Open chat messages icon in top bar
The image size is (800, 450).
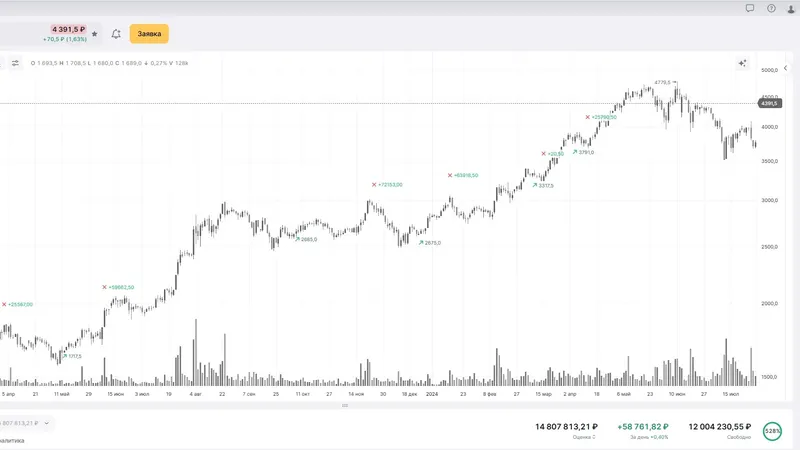[750, 8]
